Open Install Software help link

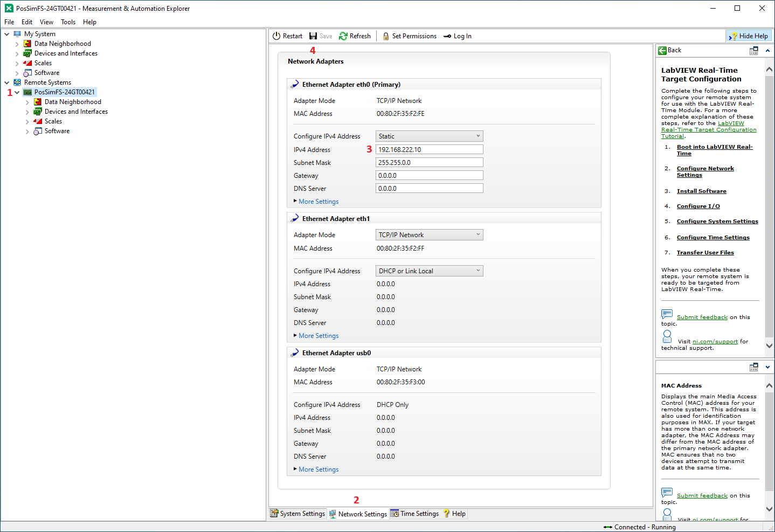pyautogui.click(x=701, y=191)
